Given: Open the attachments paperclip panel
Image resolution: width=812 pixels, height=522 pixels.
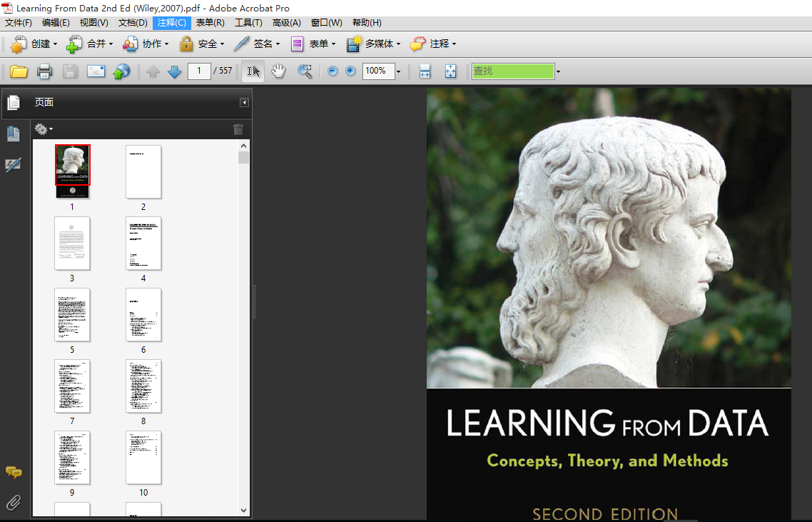Looking at the screenshot, I should pyautogui.click(x=14, y=502).
